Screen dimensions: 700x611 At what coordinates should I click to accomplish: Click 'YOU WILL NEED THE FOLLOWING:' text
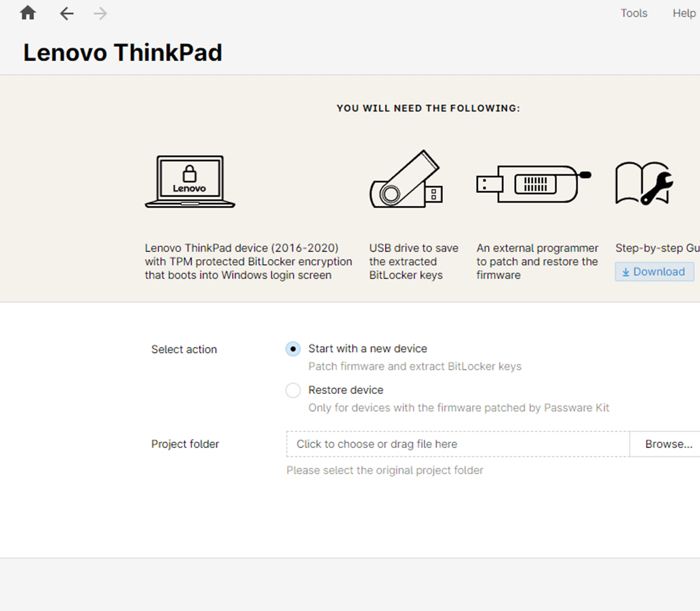(x=428, y=108)
